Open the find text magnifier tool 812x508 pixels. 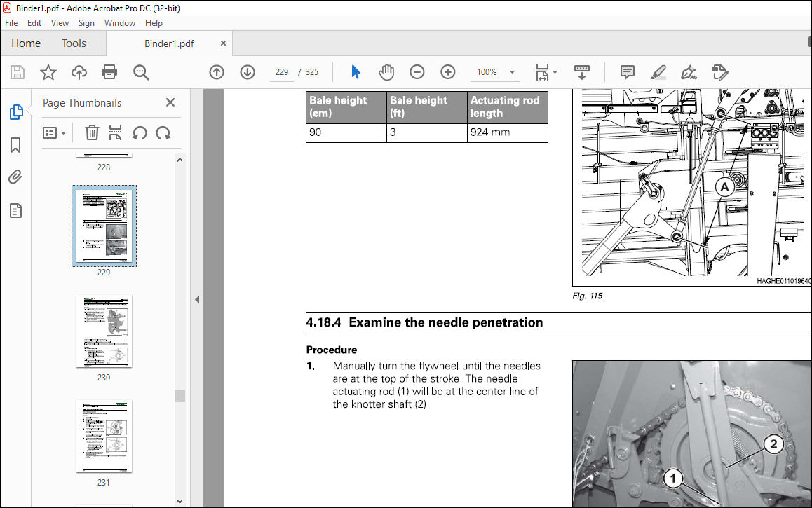coord(141,72)
